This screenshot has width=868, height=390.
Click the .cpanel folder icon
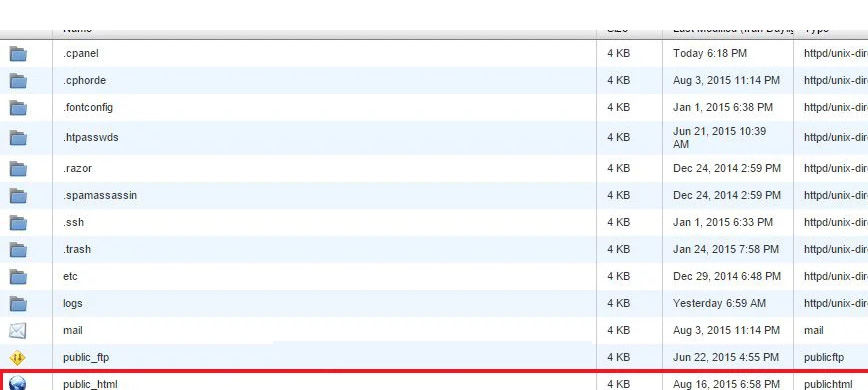tap(18, 54)
